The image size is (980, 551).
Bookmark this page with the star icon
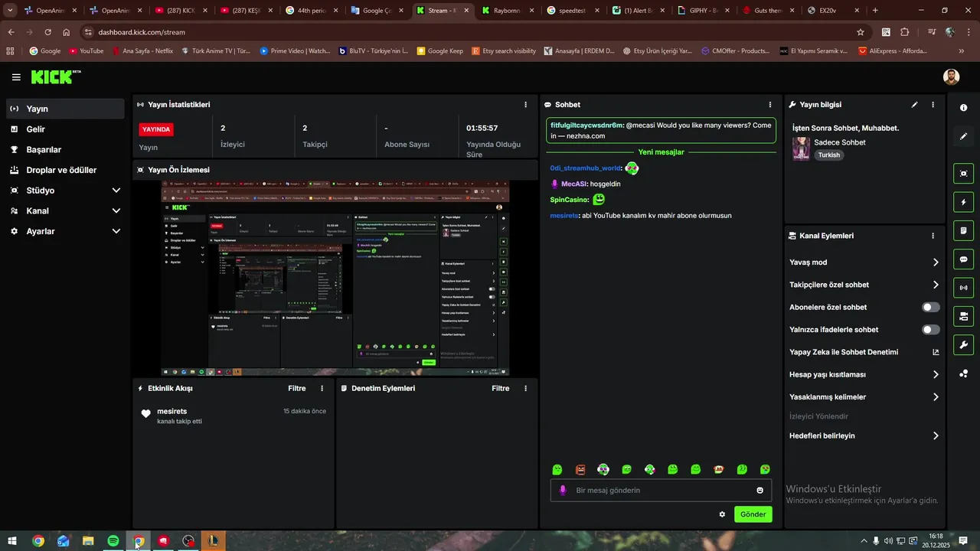click(861, 32)
